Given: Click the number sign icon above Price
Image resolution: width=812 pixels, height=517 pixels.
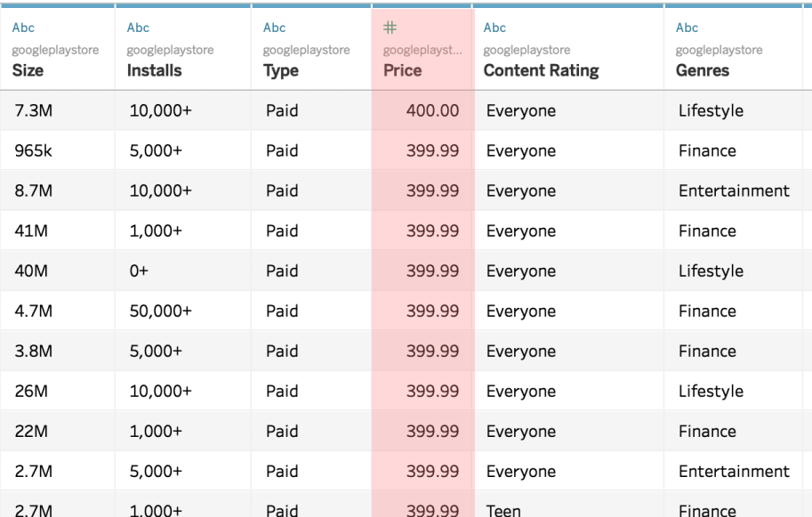Looking at the screenshot, I should coord(390,28).
